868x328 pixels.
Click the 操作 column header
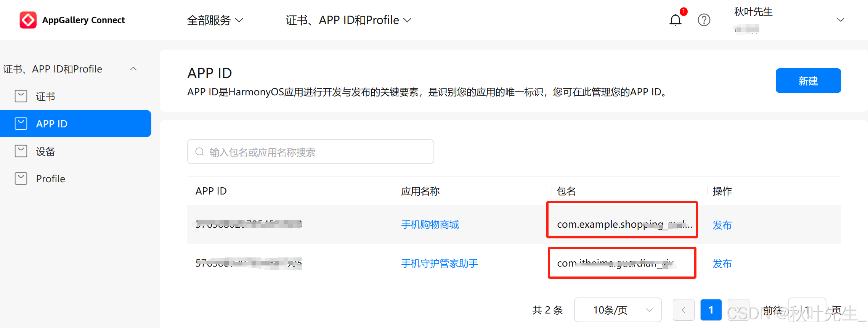coord(722,191)
